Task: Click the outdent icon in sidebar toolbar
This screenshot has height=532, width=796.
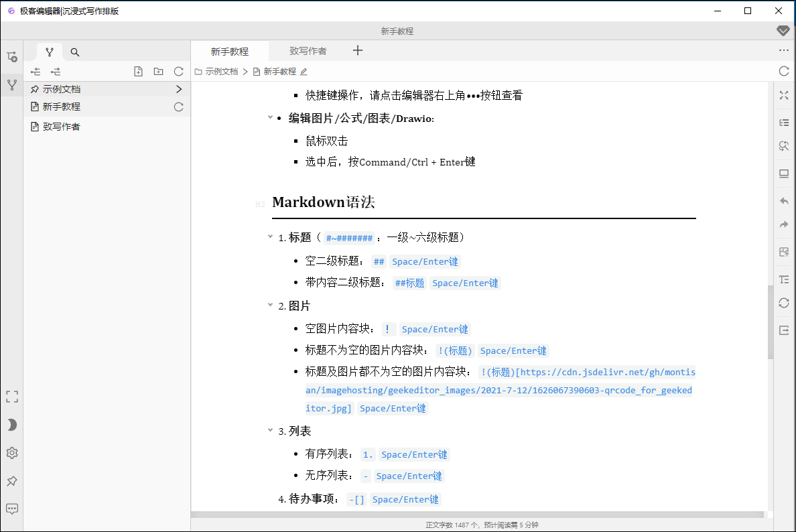Action: (x=36, y=72)
